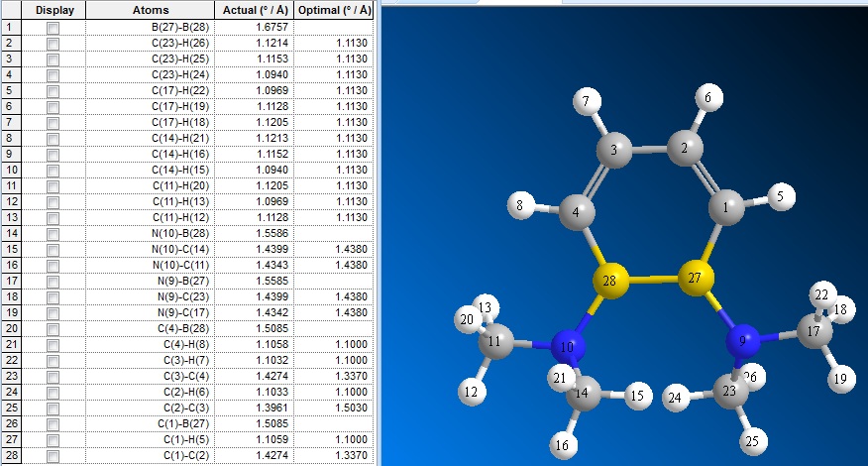Screen dimensions: 868x466
Task: Click nitrogen atom 9 in the model
Action: pos(743,341)
